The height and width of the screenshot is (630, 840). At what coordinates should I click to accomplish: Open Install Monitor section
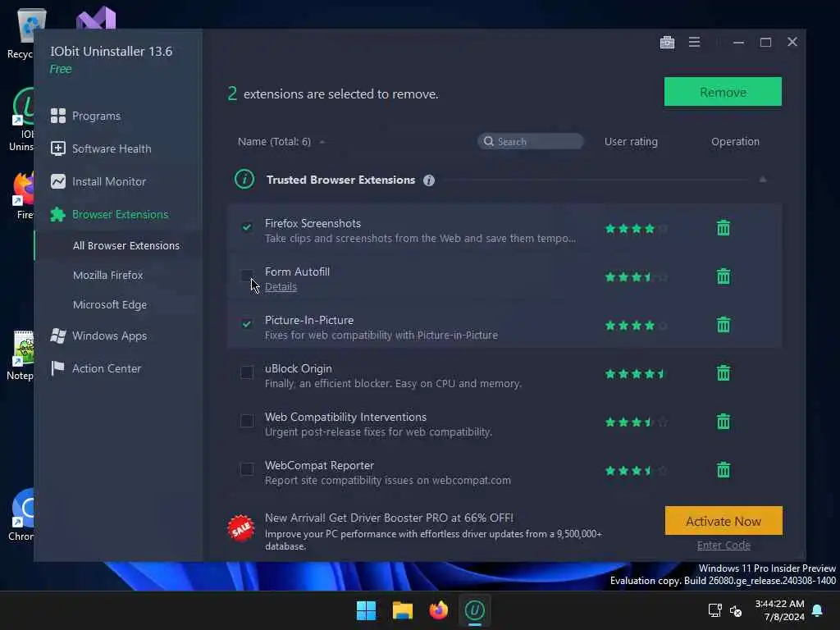[x=109, y=181]
